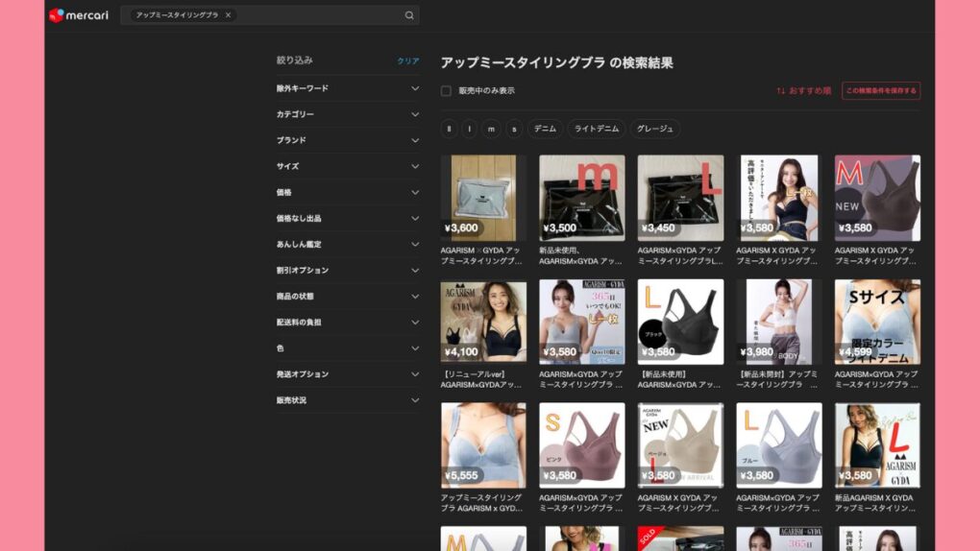Expand the ブランド filter
The image size is (980, 551).
348,140
